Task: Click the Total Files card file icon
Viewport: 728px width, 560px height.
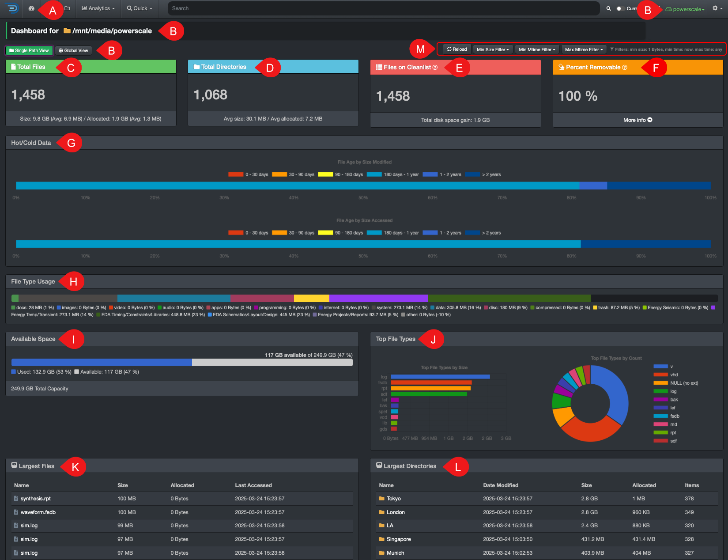Action: pyautogui.click(x=13, y=67)
